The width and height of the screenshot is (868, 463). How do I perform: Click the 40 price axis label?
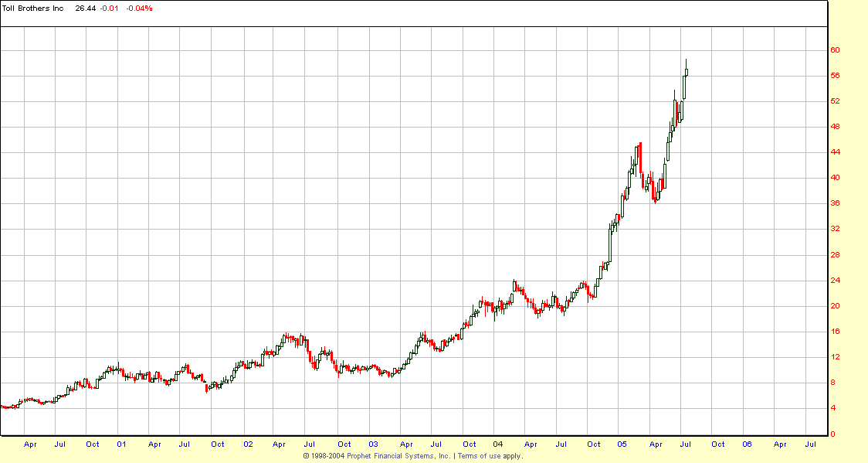coord(835,178)
